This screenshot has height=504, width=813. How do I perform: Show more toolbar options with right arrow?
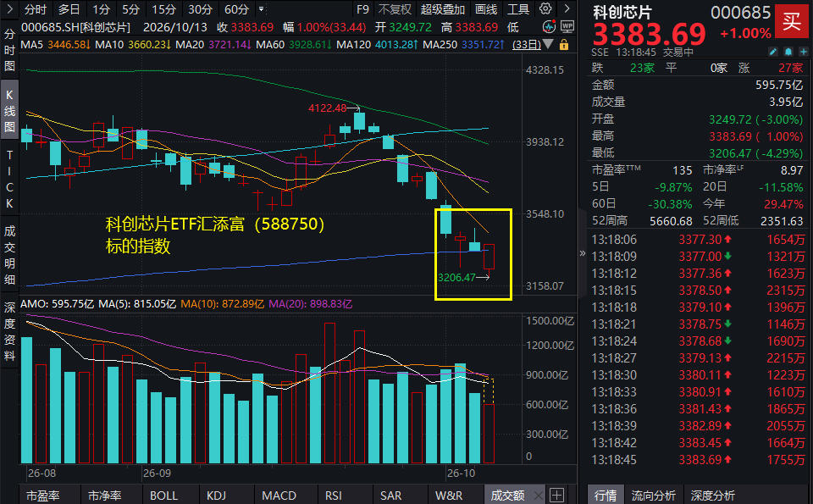tap(567, 8)
